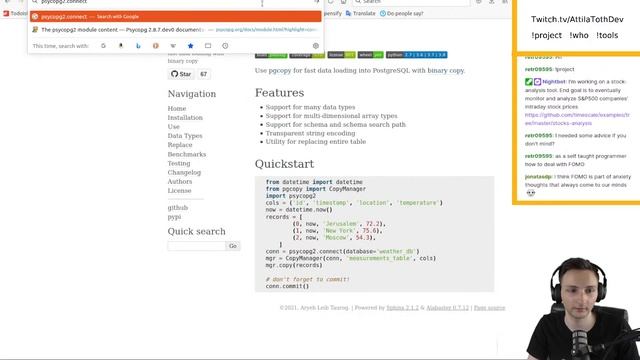
Task: Search with Bing icon in suggestion bar
Action: coord(138,46)
